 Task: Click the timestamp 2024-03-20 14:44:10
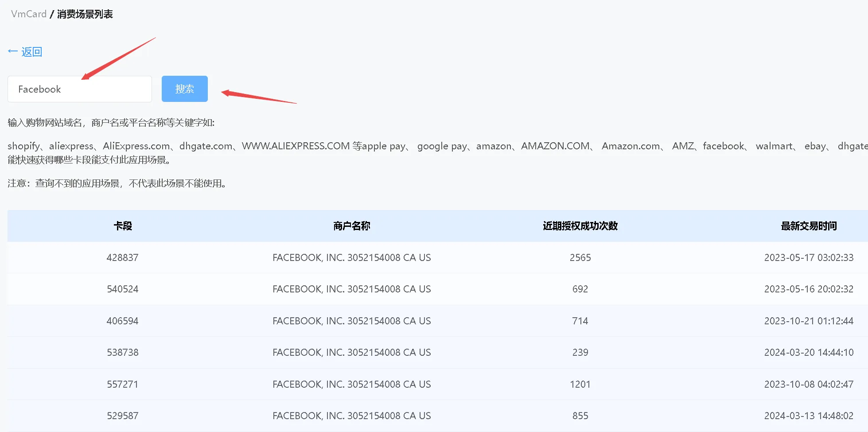[x=809, y=353]
